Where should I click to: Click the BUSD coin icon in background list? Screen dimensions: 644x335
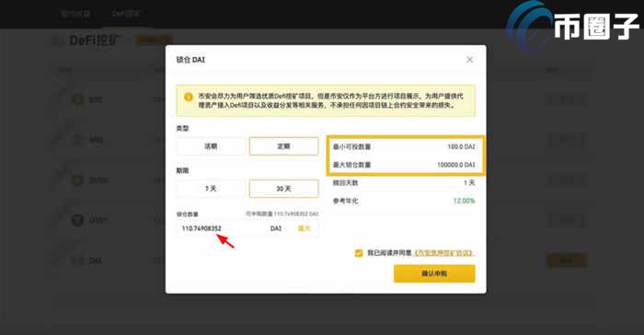point(77,180)
